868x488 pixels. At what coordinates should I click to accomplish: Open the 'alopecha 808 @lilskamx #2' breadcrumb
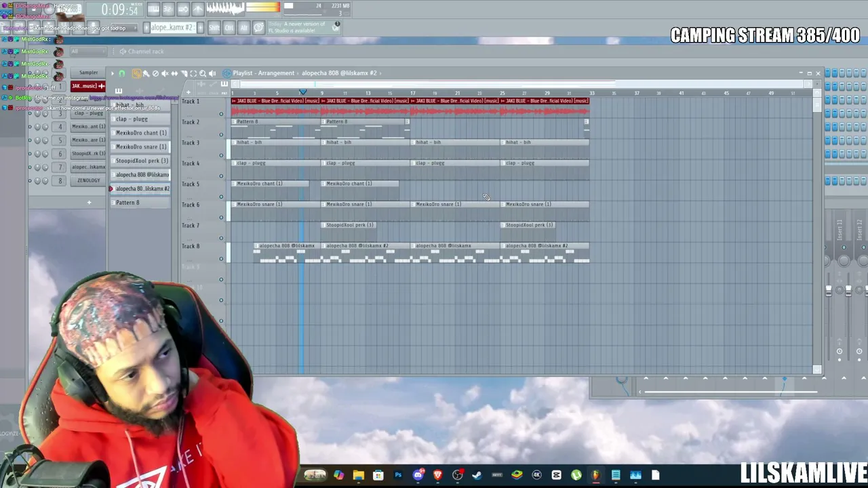click(x=339, y=73)
